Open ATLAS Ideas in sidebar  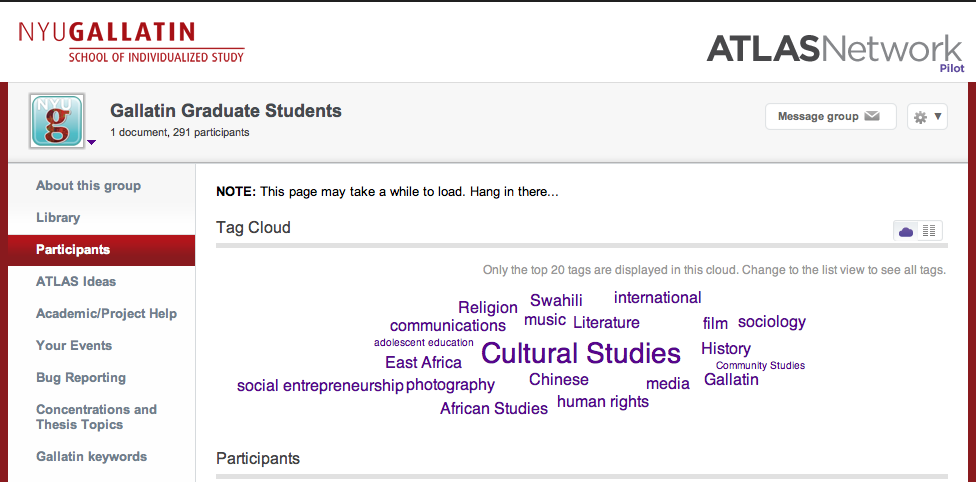click(x=76, y=281)
